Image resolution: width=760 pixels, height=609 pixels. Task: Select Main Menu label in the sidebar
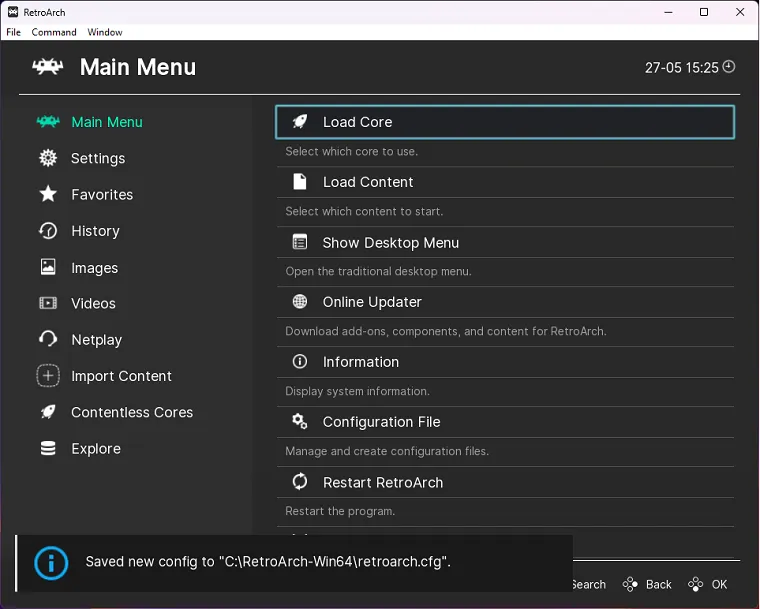coord(107,122)
